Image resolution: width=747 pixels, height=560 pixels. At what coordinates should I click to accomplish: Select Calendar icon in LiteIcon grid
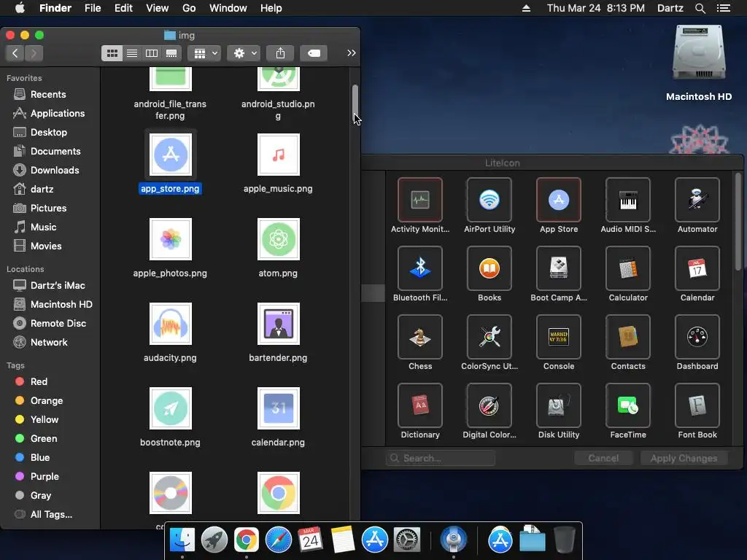[x=697, y=268]
